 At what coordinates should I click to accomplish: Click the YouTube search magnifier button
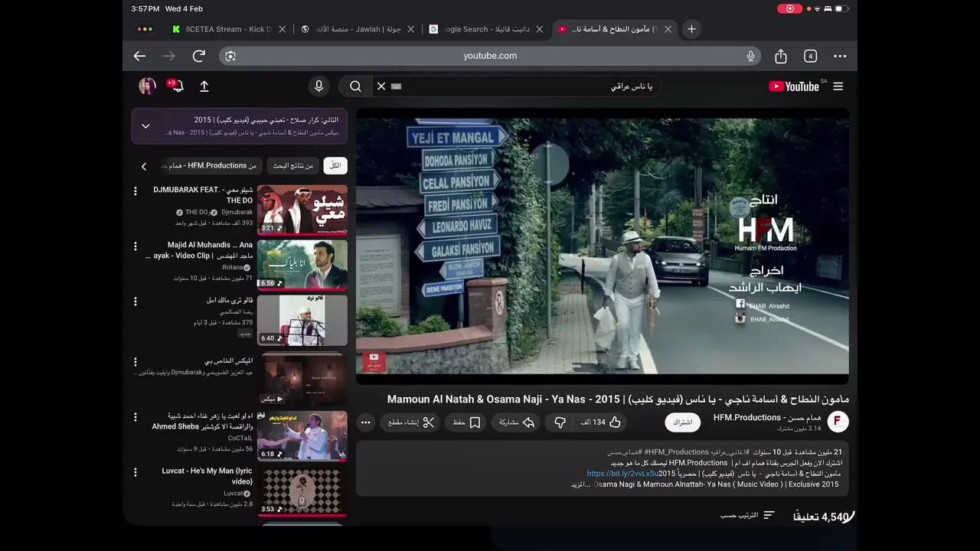[x=355, y=86]
